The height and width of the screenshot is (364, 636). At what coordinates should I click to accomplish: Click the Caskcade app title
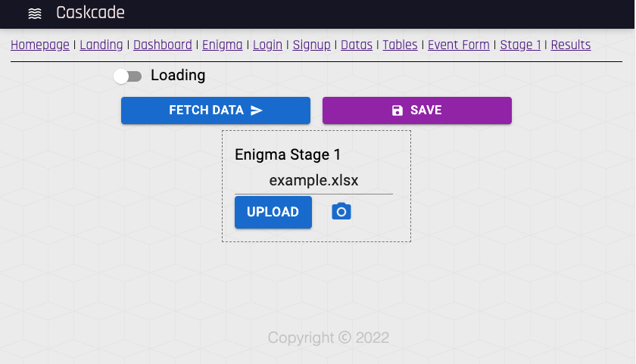pos(90,13)
